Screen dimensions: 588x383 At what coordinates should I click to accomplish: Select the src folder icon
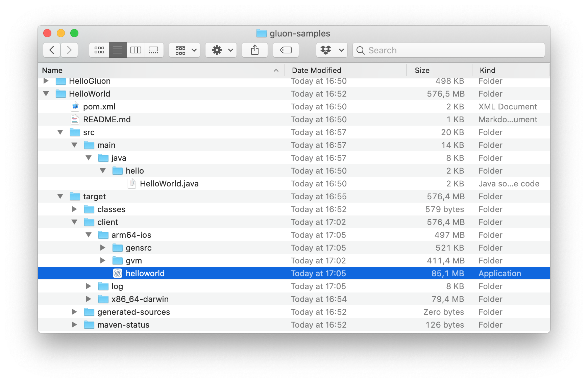point(75,132)
